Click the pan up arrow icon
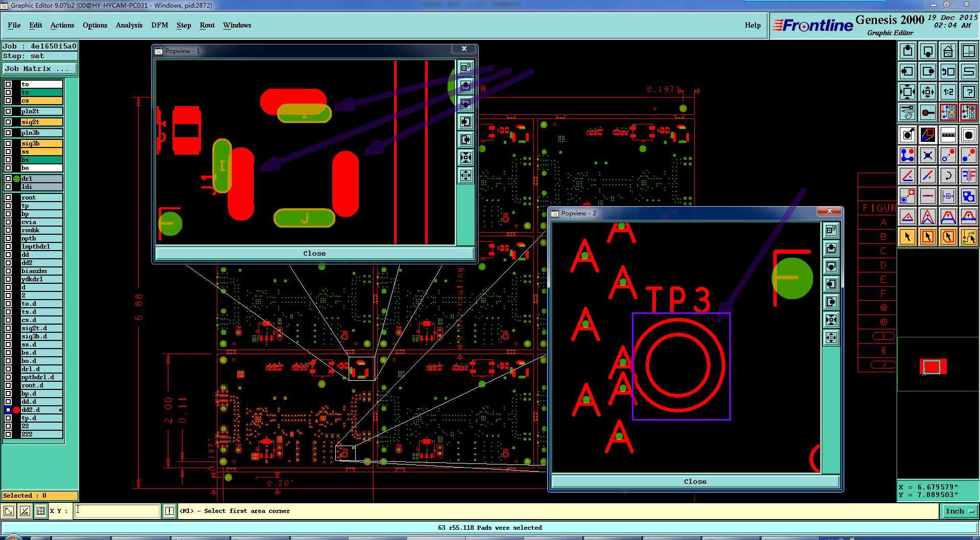Viewport: 980px width, 540px height. (908, 51)
